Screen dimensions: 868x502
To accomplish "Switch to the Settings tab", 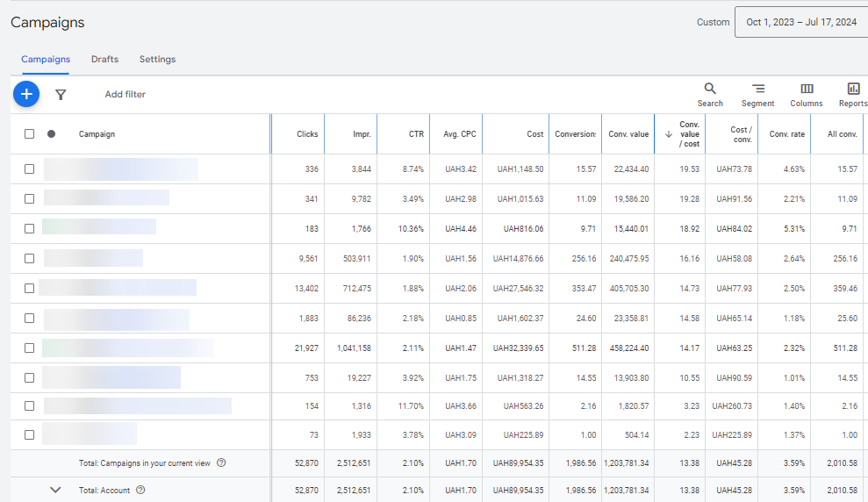I will [157, 59].
